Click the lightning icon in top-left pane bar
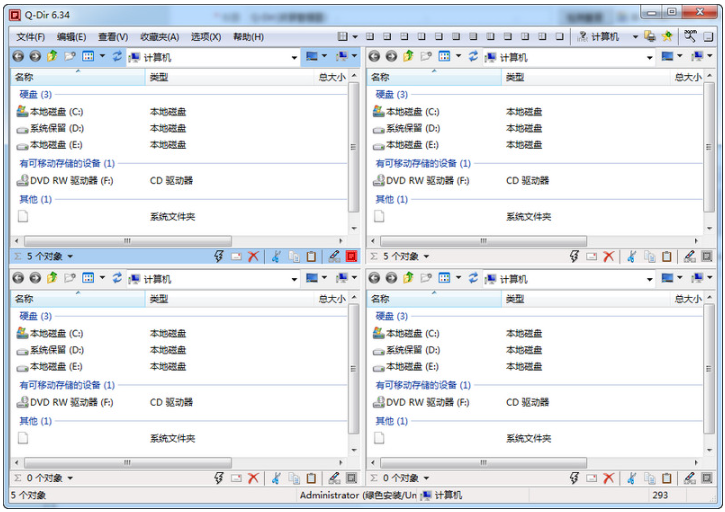 [219, 256]
